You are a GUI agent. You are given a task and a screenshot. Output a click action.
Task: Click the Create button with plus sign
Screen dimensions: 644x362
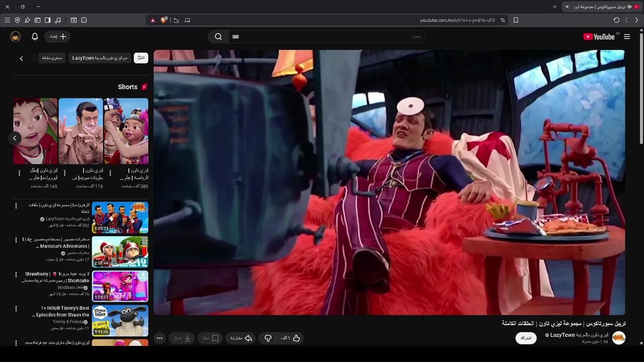point(57,36)
